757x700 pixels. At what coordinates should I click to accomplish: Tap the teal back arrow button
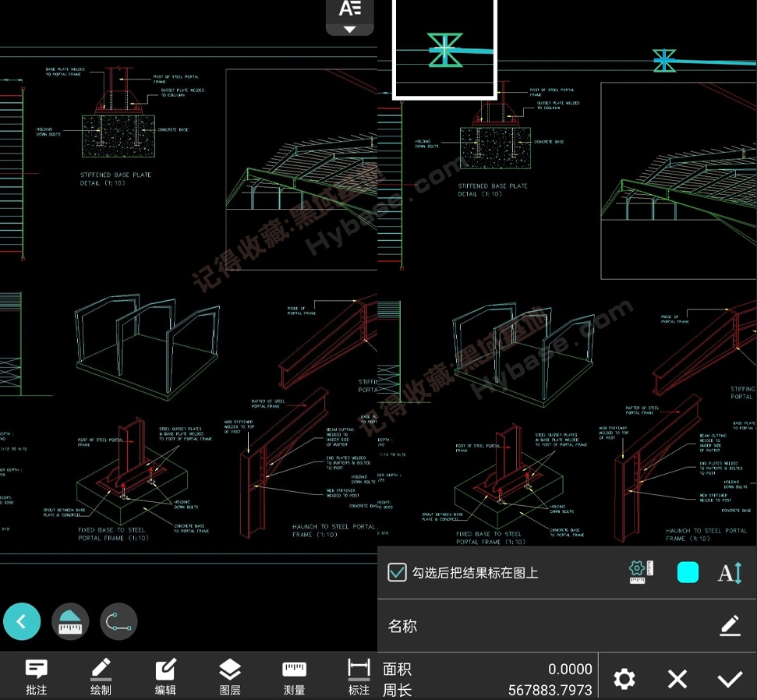click(x=22, y=621)
